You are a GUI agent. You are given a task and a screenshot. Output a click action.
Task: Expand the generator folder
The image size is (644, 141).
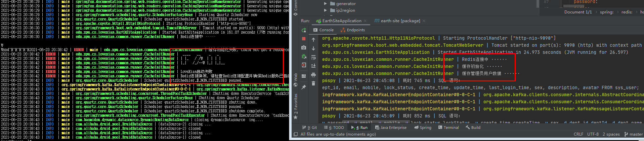pos(325,4)
